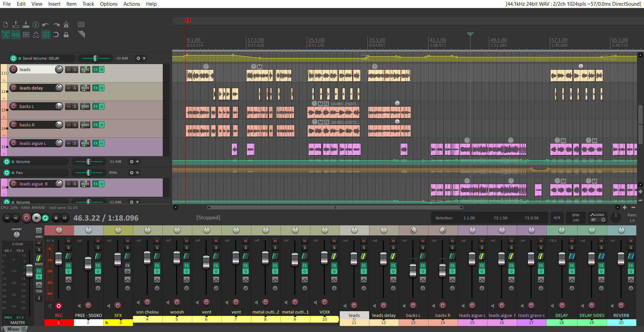Click the New Project icon
Viewport: 644px width, 332px height.
click(x=6, y=24)
